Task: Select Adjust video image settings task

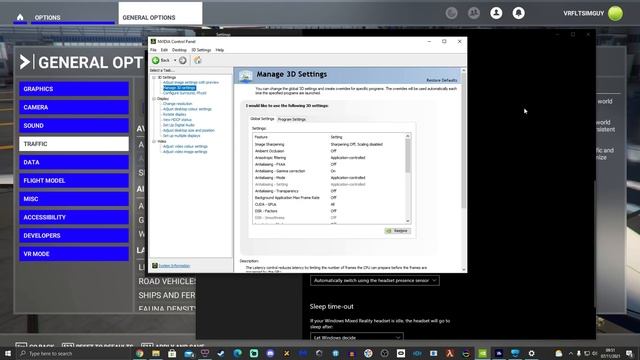Action: pos(185,151)
